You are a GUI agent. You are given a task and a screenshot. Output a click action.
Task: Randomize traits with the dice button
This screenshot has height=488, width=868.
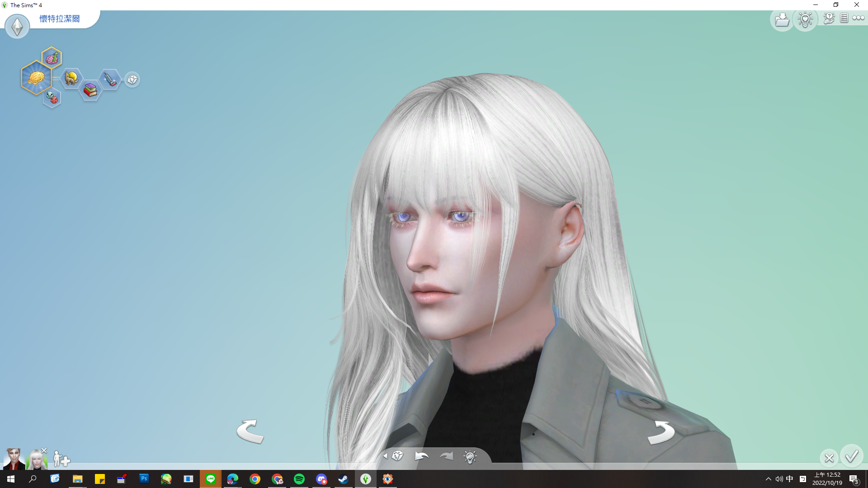(132, 80)
